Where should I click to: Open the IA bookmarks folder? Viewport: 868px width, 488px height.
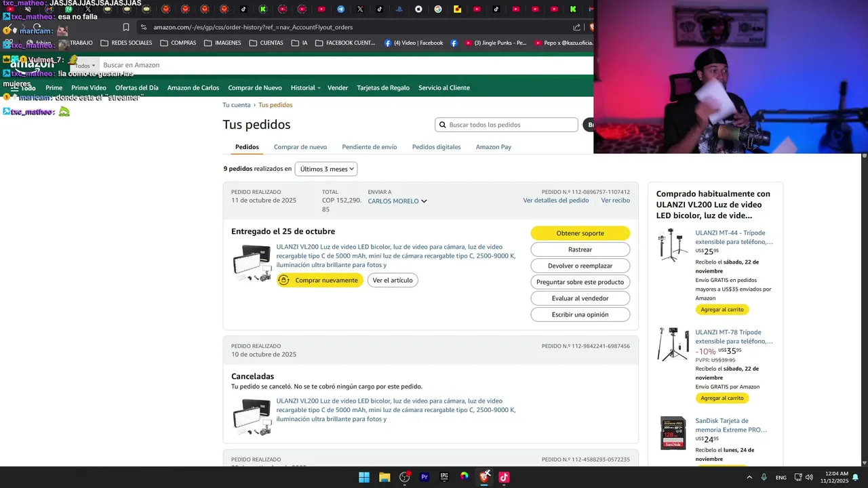299,43
